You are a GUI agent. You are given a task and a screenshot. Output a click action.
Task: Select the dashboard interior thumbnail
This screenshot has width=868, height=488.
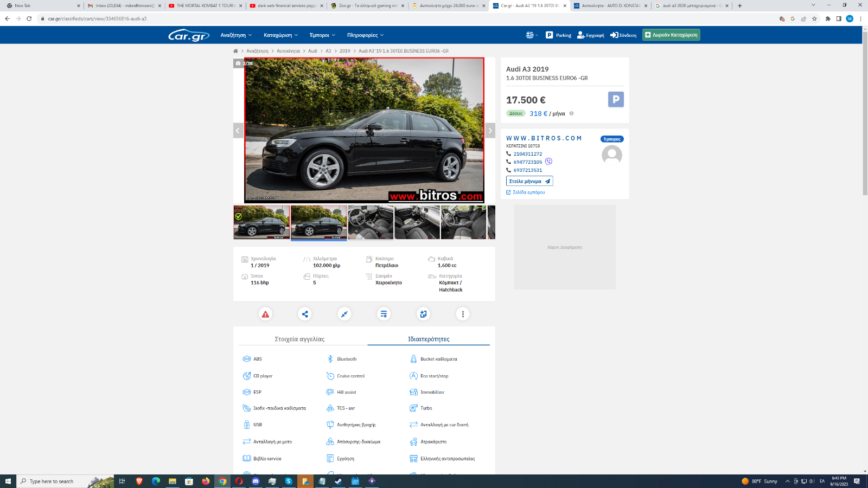tap(371, 222)
